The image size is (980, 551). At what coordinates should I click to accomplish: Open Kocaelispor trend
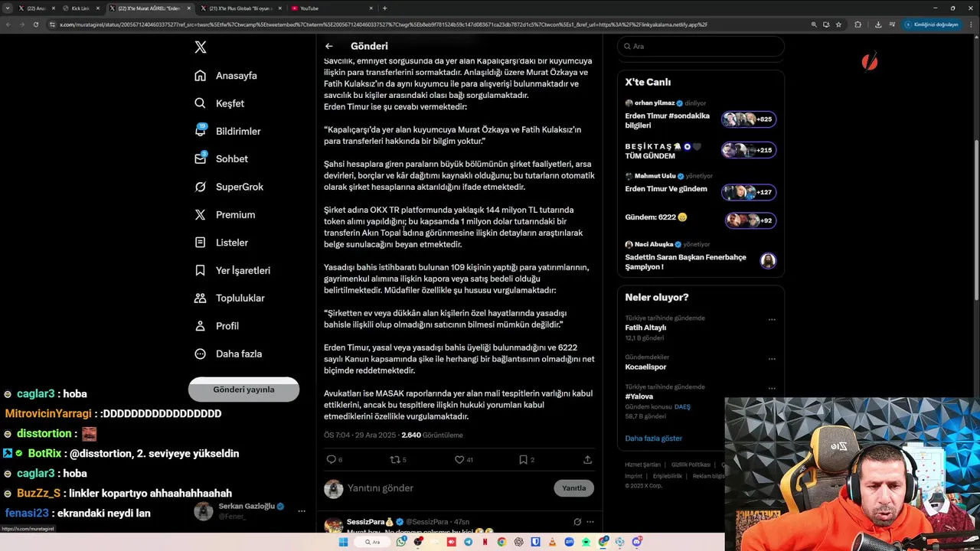coord(647,367)
